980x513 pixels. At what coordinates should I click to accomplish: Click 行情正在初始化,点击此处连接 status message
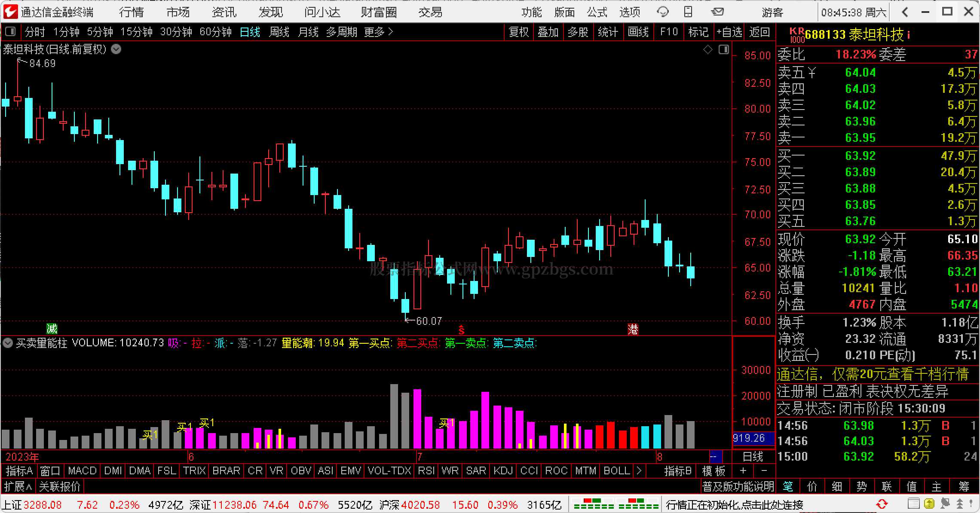(x=735, y=504)
